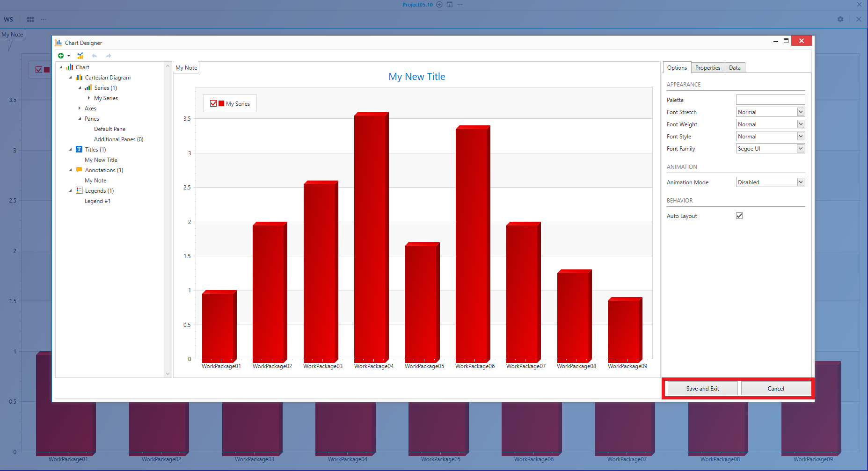Select the Series (1) node icon

click(88, 87)
